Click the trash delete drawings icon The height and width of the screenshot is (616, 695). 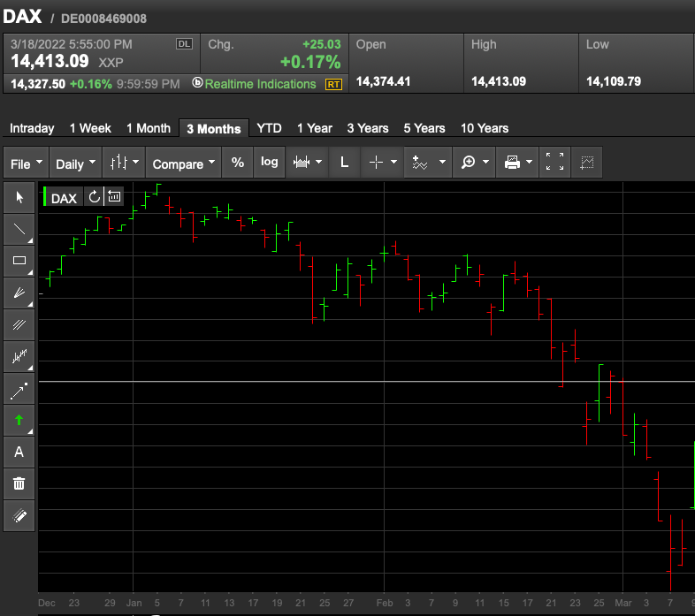tap(19, 483)
